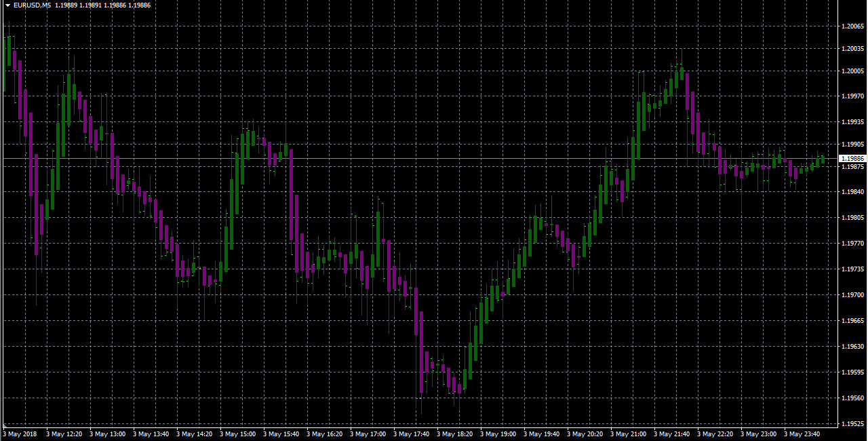Click the '3 May 19:00' time axis label
Image resolution: width=868 pixels, height=441 pixels.
tap(498, 434)
